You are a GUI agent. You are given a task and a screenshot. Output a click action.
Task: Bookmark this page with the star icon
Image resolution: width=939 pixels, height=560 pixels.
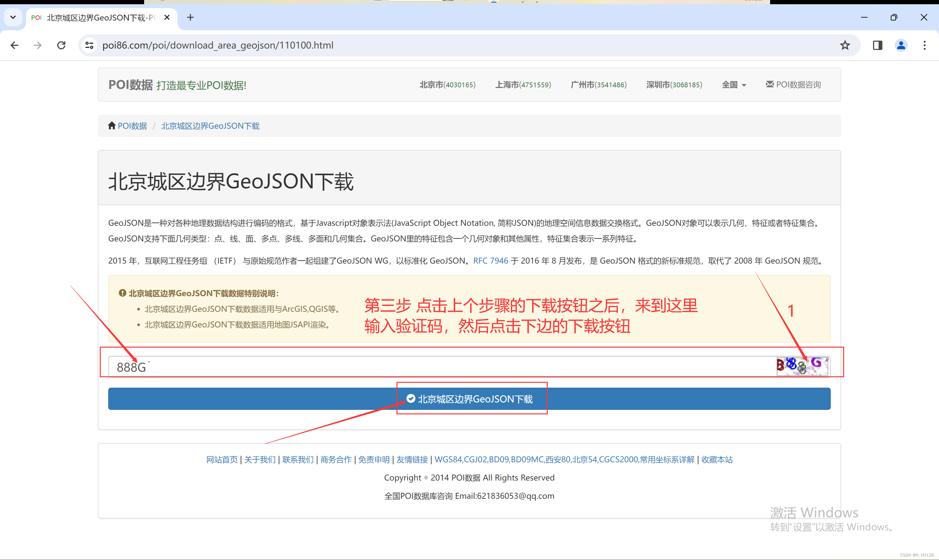844,45
